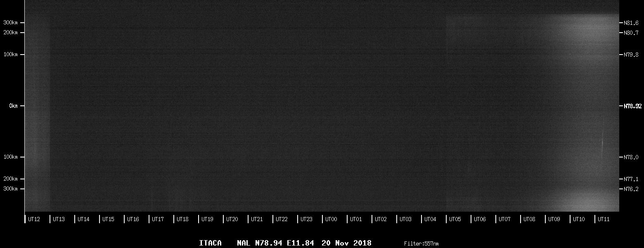Click the 0km distance axis label
644x248 pixels.
tap(13, 106)
